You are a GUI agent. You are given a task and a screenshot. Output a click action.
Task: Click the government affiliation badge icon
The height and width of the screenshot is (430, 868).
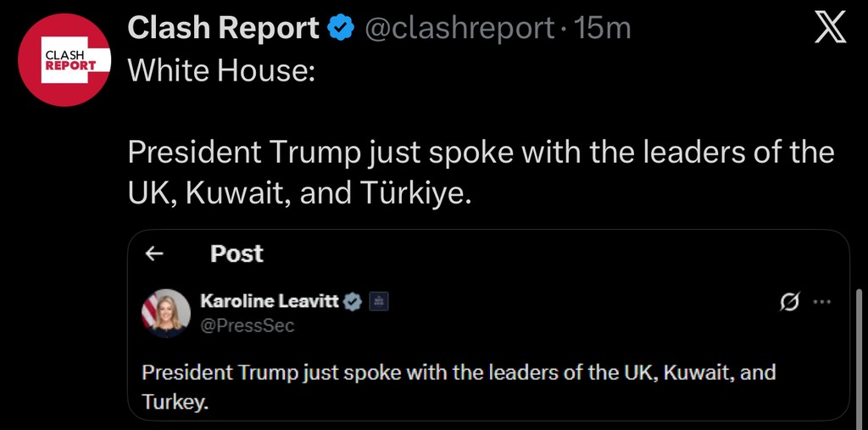(x=379, y=301)
